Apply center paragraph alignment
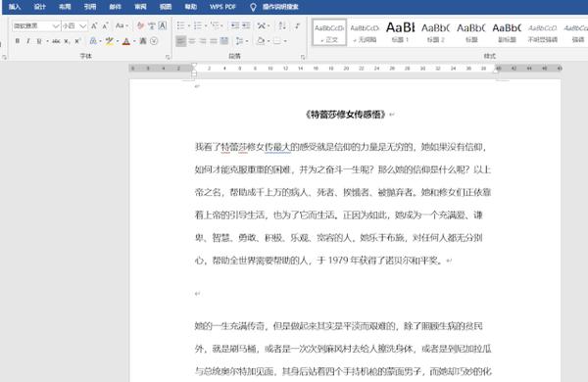Screen dimensions: 588x382 (192, 41)
